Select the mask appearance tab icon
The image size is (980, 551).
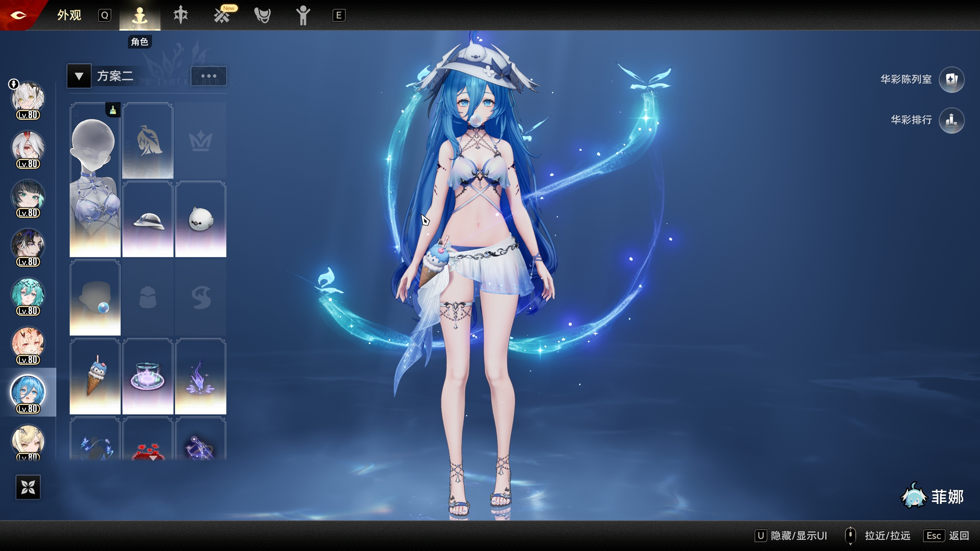click(262, 15)
